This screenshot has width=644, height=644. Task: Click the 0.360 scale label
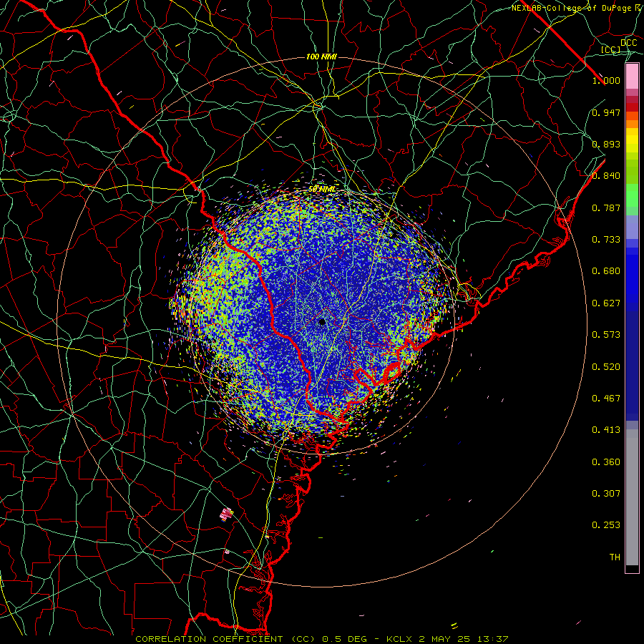[x=606, y=462]
